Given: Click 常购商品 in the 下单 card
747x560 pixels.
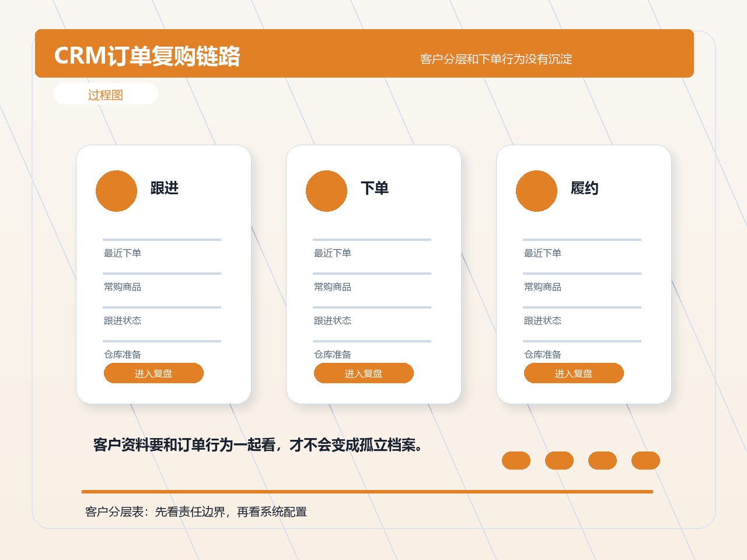Looking at the screenshot, I should [x=333, y=287].
